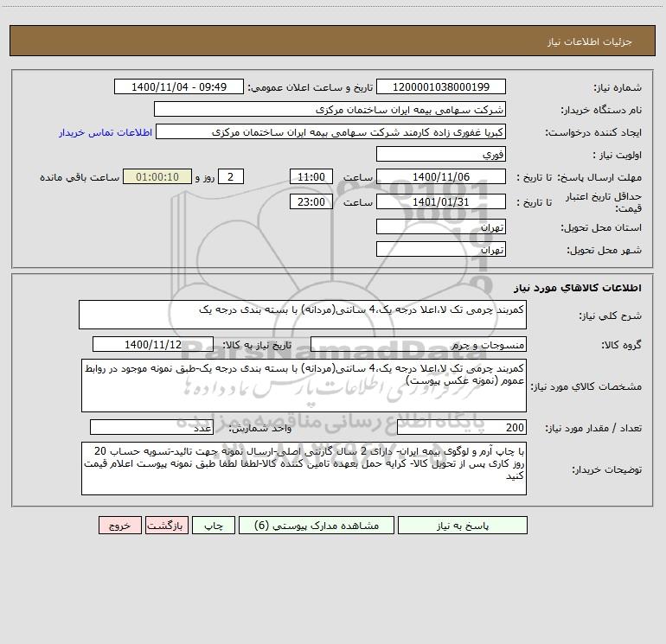The width and height of the screenshot is (666, 644).
Task: Click the تعداد / مقدار مورد نیاز label
Action: (593, 428)
